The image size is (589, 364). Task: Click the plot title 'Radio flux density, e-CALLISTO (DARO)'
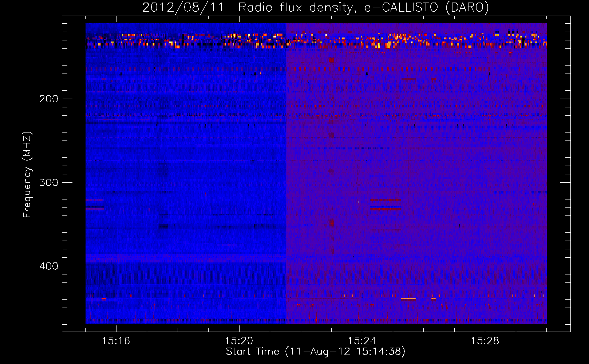coord(363,7)
